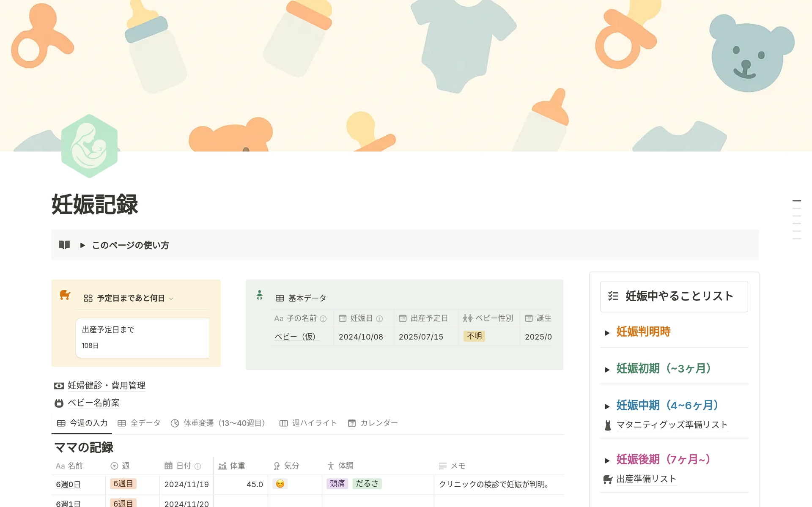Image resolution: width=812 pixels, height=507 pixels.
Task: Click the money icon beside 妊婦健診・費用管理
Action: coord(59,386)
